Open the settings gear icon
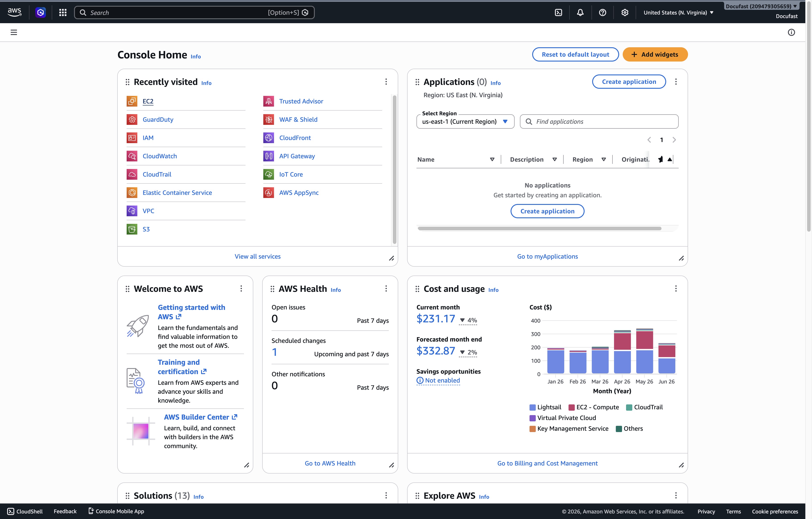 click(x=625, y=12)
